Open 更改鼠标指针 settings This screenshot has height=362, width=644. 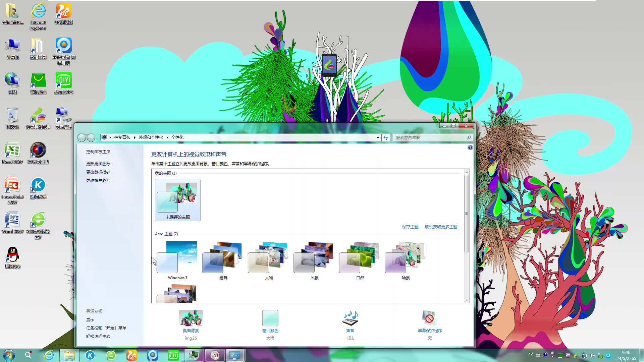[98, 172]
